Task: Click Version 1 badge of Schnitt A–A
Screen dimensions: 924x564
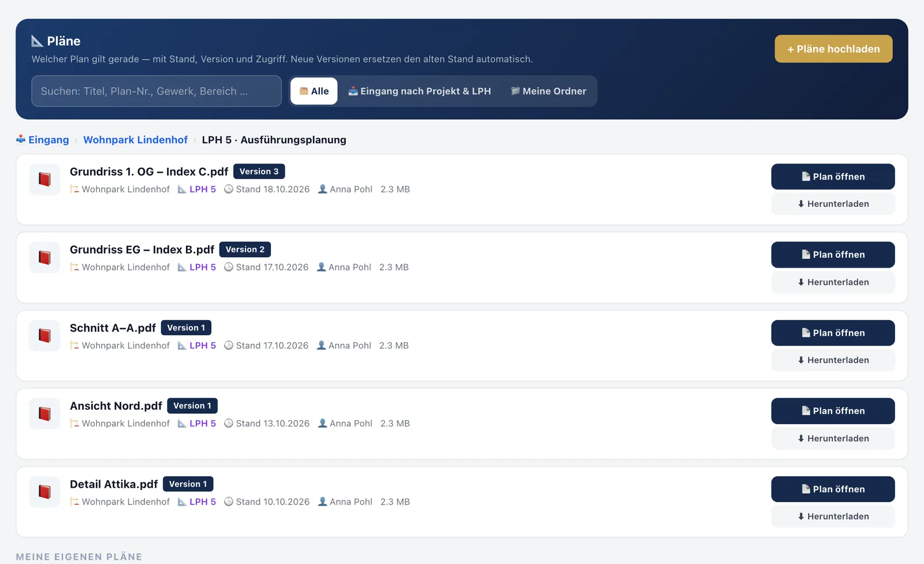Action: [186, 328]
